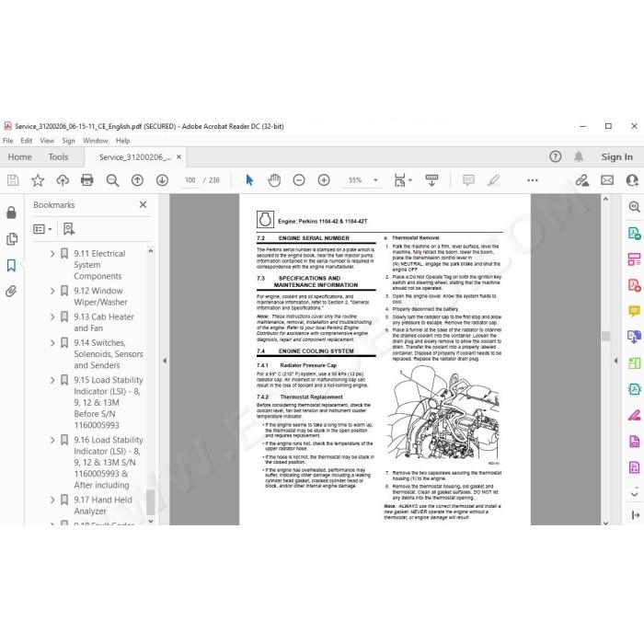
Task: Click the right pane collapse arrow icon
Action: click(x=636, y=515)
